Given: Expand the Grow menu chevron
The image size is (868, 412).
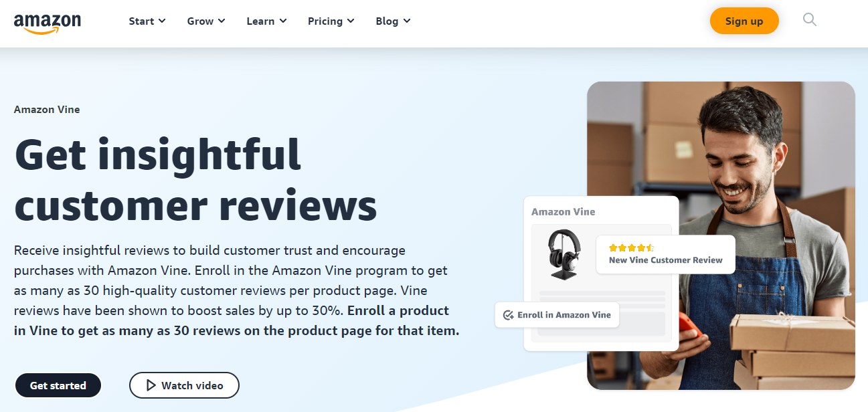Looking at the screenshot, I should 222,21.
